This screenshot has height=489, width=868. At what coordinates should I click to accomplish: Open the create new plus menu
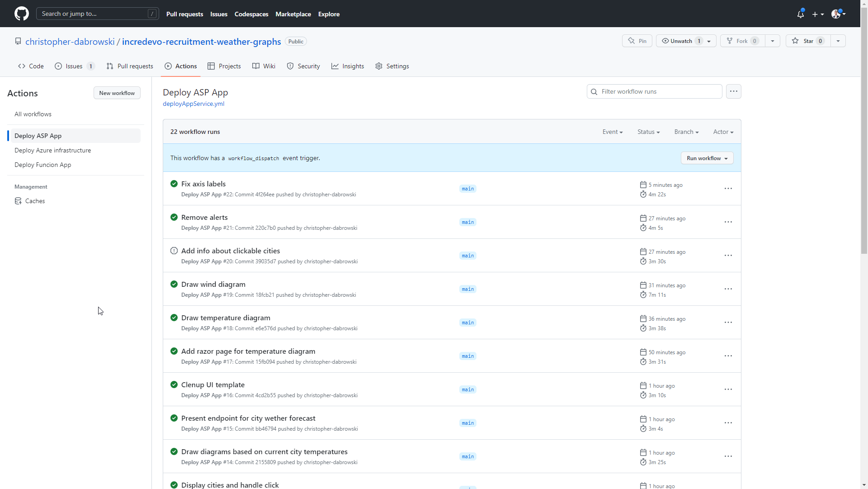[x=817, y=14]
